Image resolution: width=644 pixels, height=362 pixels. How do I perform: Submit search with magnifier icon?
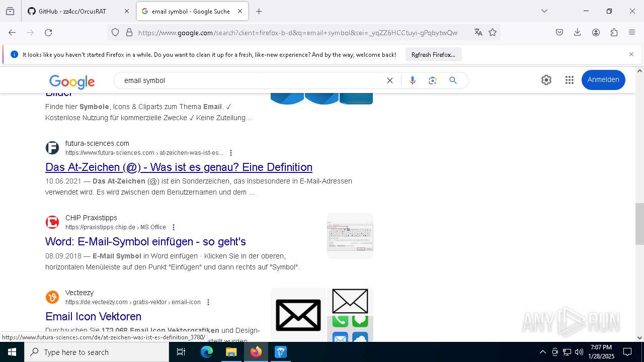(453, 80)
